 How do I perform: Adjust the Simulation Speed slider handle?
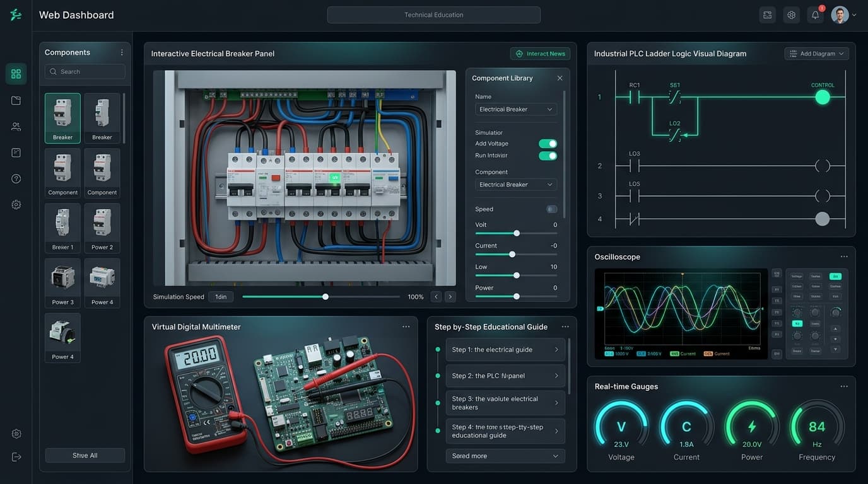point(325,297)
